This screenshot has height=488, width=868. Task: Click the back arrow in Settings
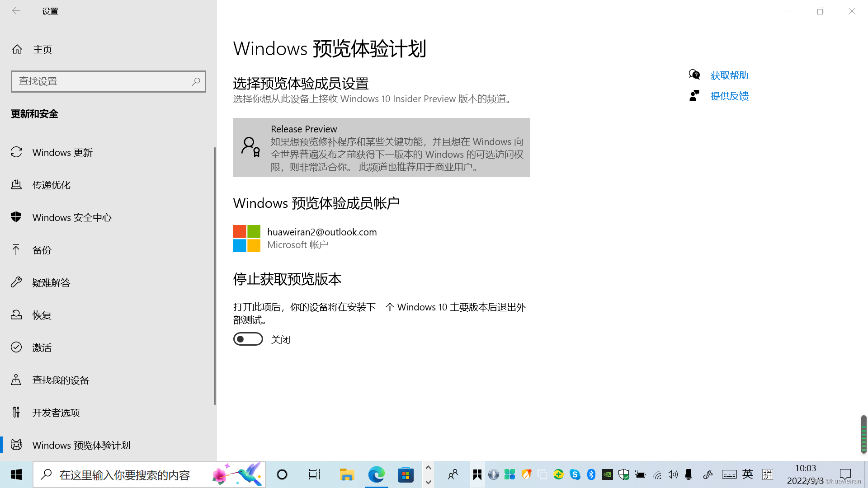(16, 11)
